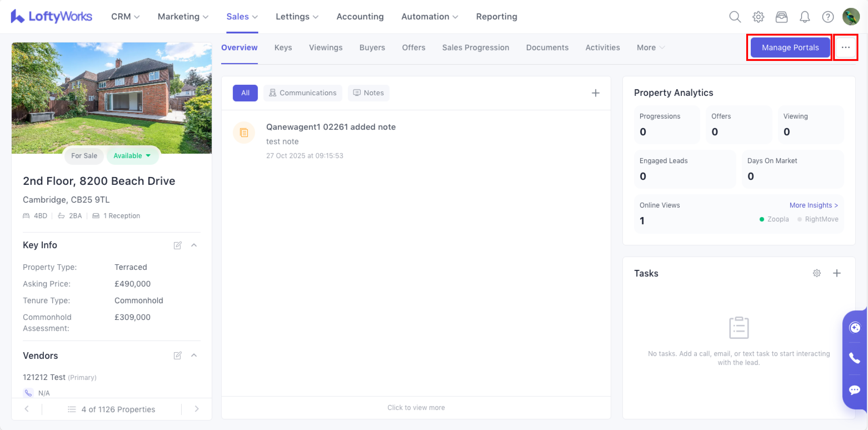
Task: Filter activity feed by Notes
Action: coord(368,93)
